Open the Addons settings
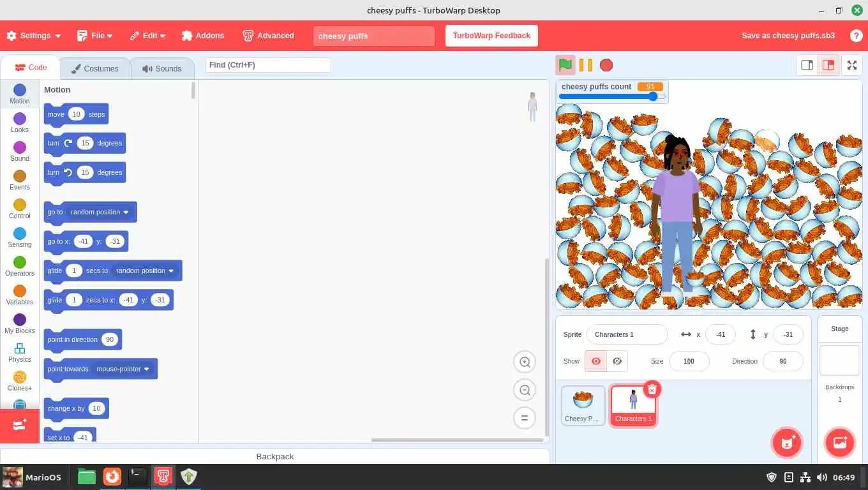The height and width of the screenshot is (490, 868). (203, 36)
